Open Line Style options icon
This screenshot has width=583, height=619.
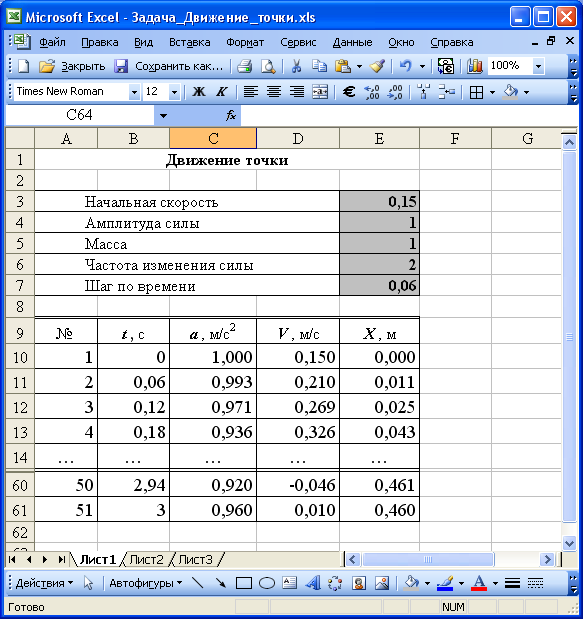512,583
